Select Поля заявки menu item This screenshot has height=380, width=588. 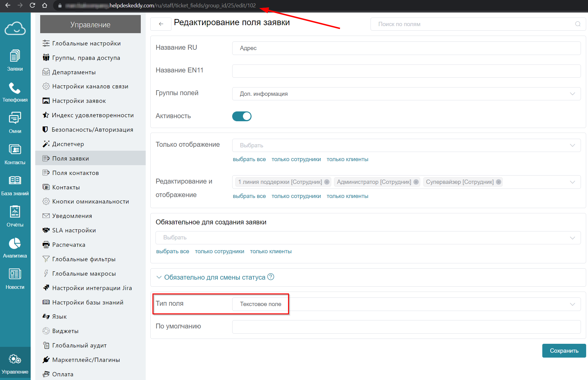click(x=90, y=158)
